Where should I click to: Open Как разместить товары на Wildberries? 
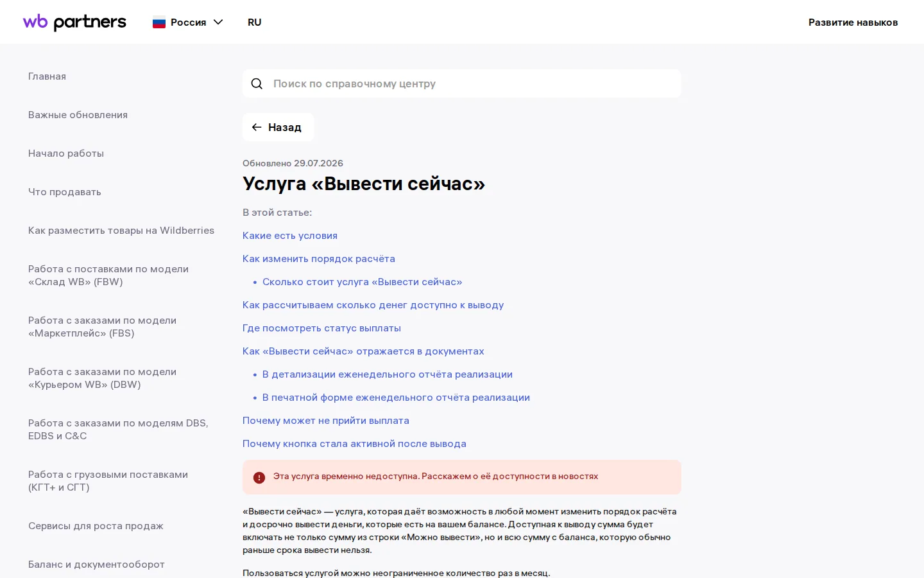tap(121, 231)
